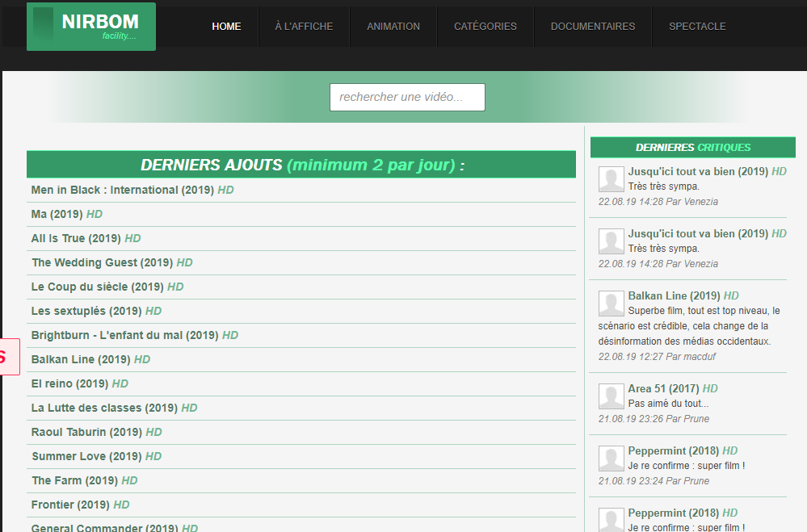This screenshot has height=532, width=807.
Task: Open CATÉGORIES in the navigation bar
Action: click(x=485, y=27)
